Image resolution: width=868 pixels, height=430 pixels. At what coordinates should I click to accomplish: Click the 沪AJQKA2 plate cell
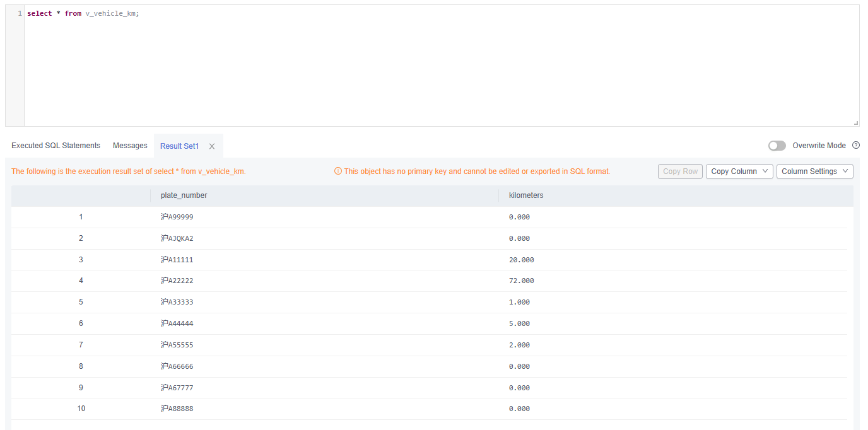click(177, 238)
